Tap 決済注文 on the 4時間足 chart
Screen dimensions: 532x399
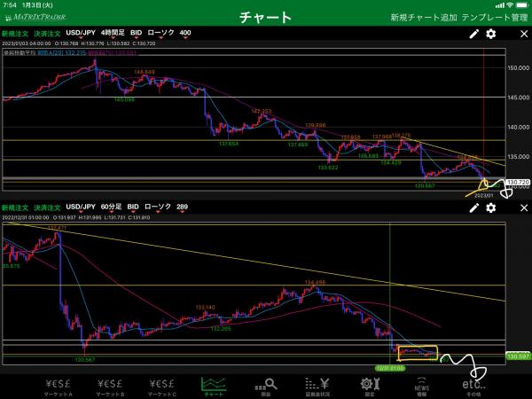(47, 34)
